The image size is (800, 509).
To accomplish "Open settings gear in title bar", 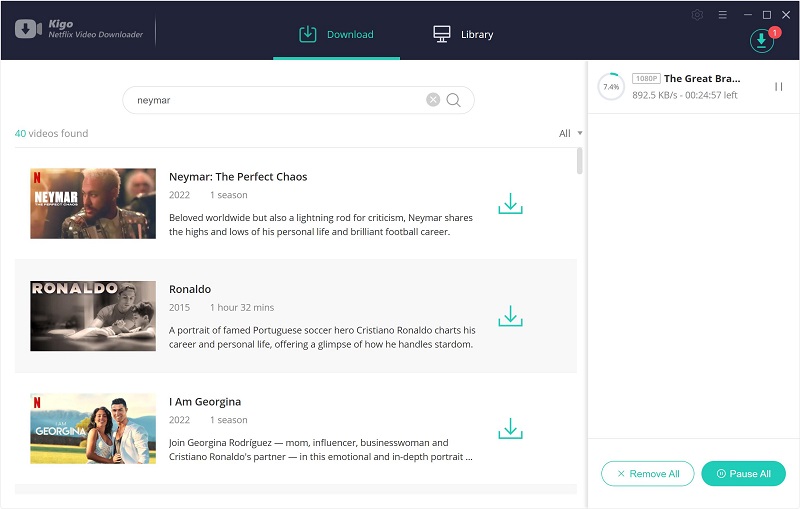I will 697,15.
